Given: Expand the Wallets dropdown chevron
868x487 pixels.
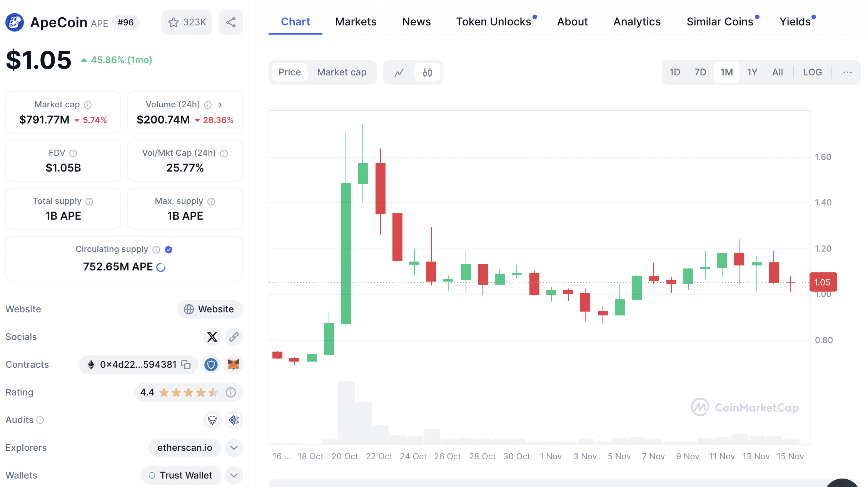Looking at the screenshot, I should tap(234, 475).
